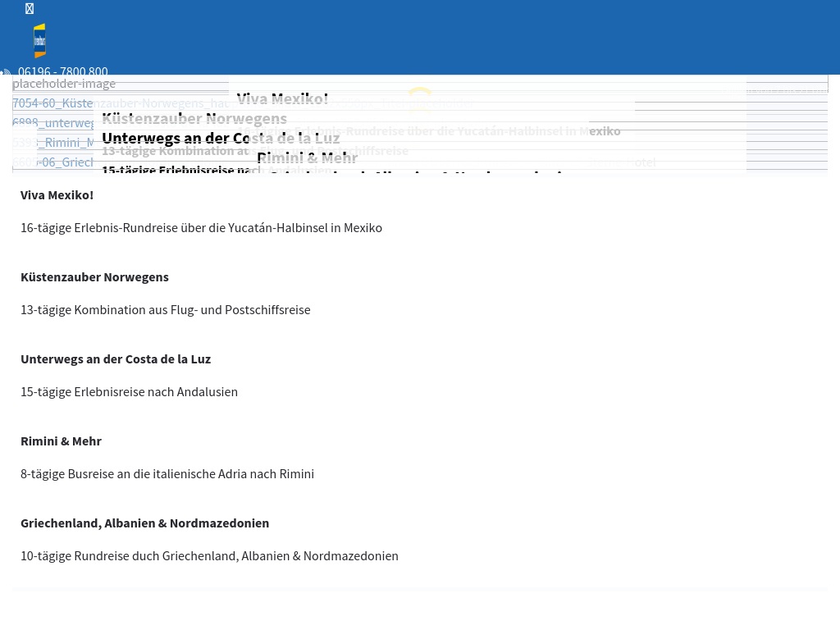The width and height of the screenshot is (840, 630).
Task: Click the phone signal icon beside the number
Action: click(6, 73)
